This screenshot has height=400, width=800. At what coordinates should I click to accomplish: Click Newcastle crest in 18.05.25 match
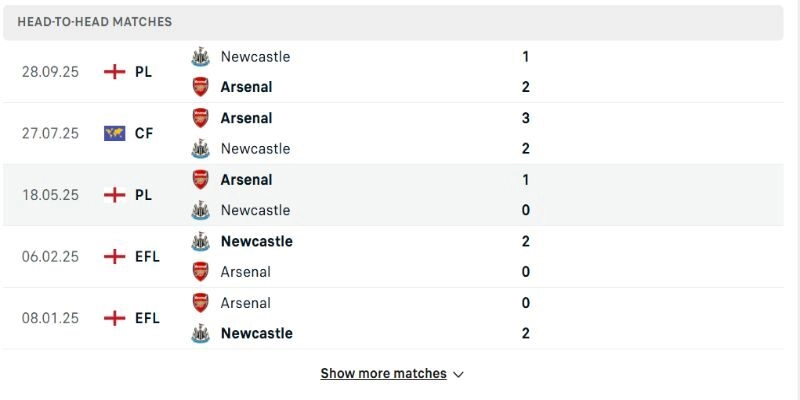tap(201, 210)
